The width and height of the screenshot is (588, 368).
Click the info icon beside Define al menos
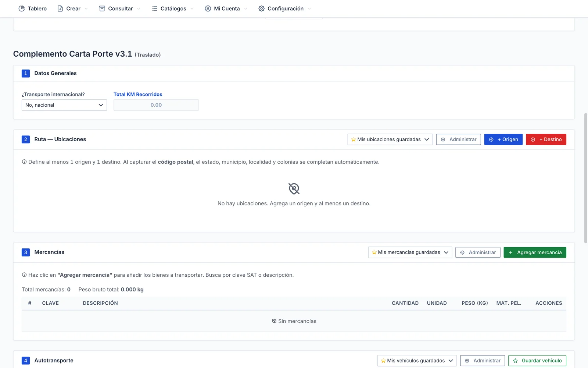coord(24,162)
